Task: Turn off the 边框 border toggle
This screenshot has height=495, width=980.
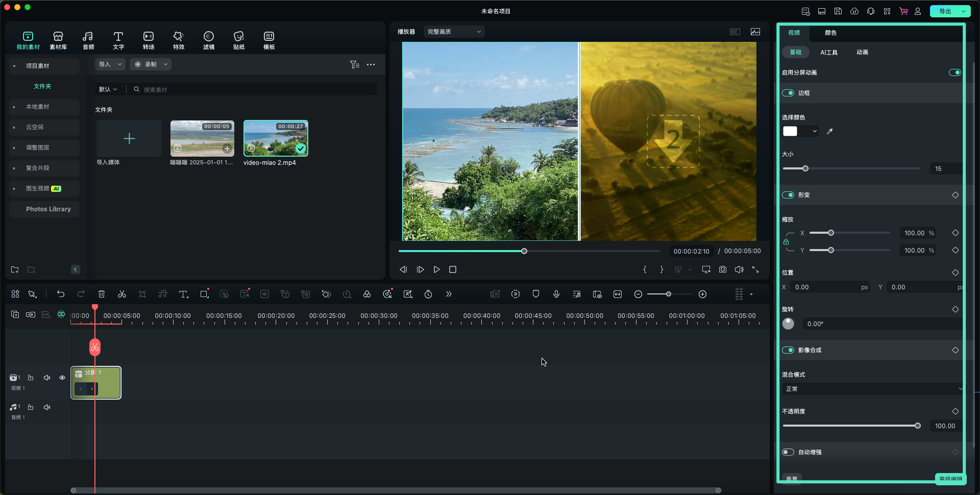Action: 788,93
